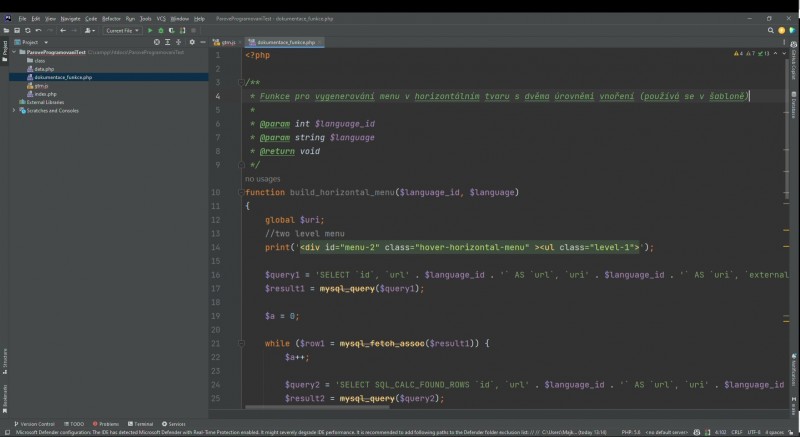Image resolution: width=800 pixels, height=437 pixels.
Task: Switch to the gtm.js editor tab
Action: (x=227, y=43)
